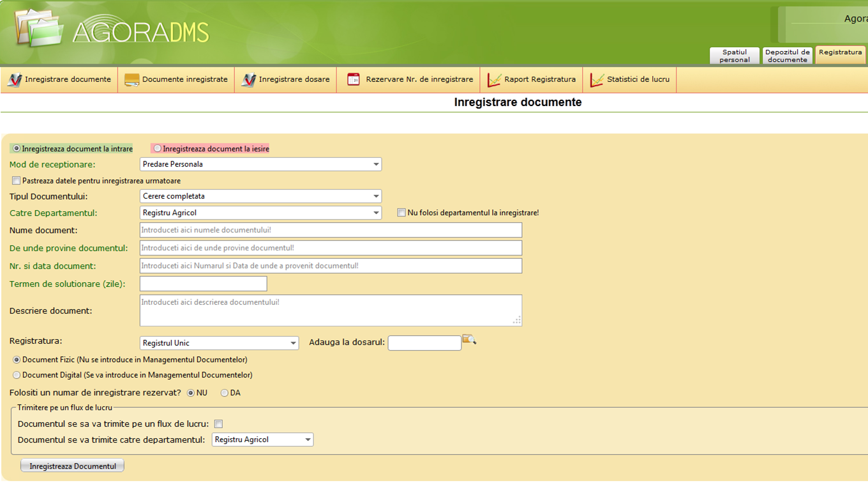The height and width of the screenshot is (490, 868).
Task: Click the Inregistrare dosare checkmark icon
Action: point(248,80)
